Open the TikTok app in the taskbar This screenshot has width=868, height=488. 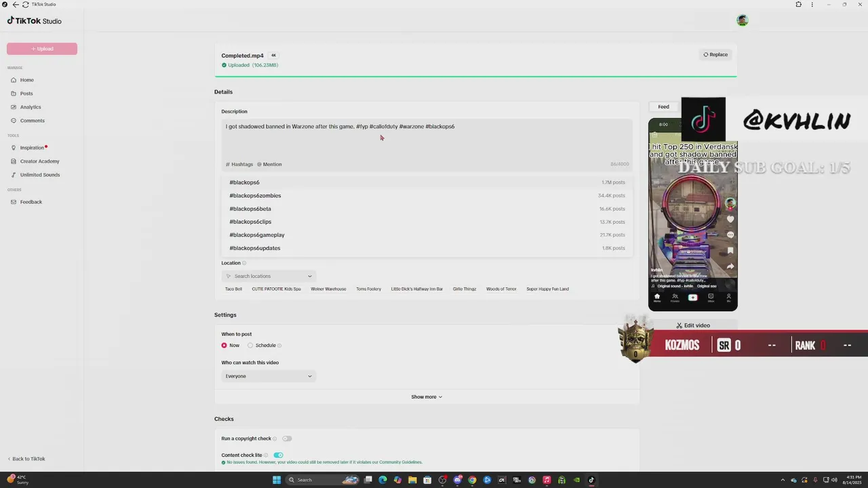(x=591, y=480)
